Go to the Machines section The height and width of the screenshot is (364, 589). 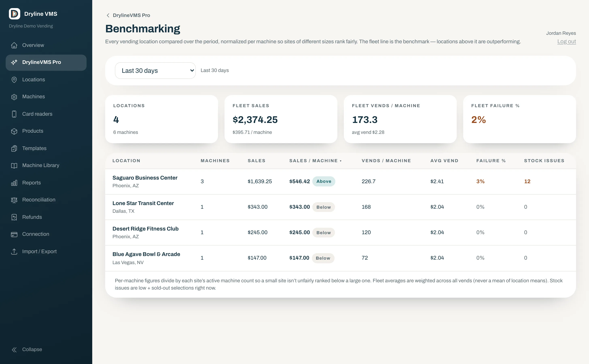[x=46, y=97]
